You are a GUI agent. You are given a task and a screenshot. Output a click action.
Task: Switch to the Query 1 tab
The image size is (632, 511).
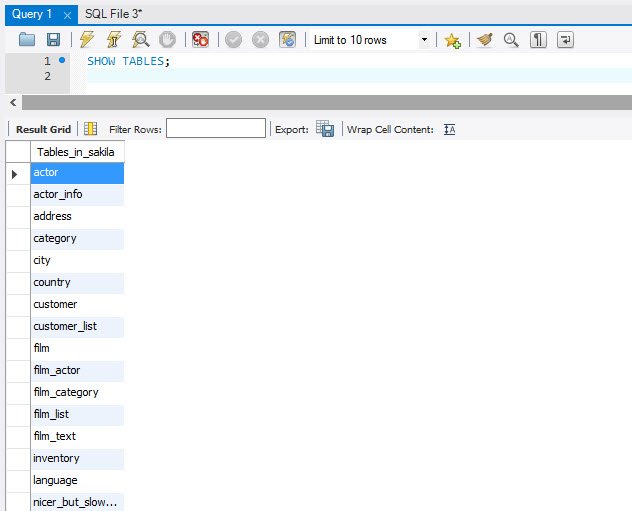pos(32,14)
